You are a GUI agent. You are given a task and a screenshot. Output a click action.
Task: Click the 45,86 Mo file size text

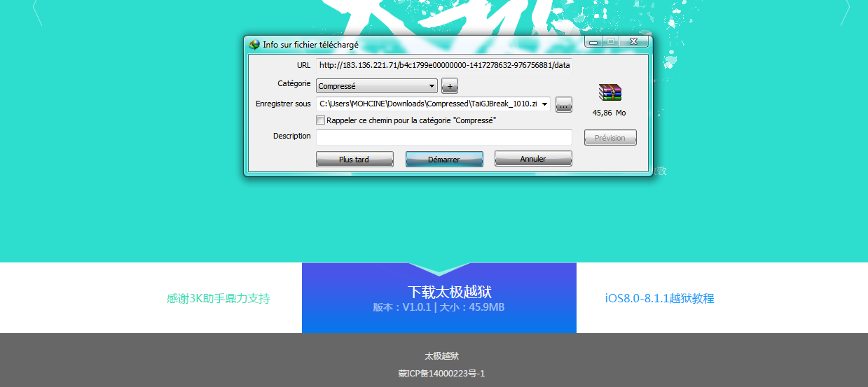pyautogui.click(x=609, y=113)
